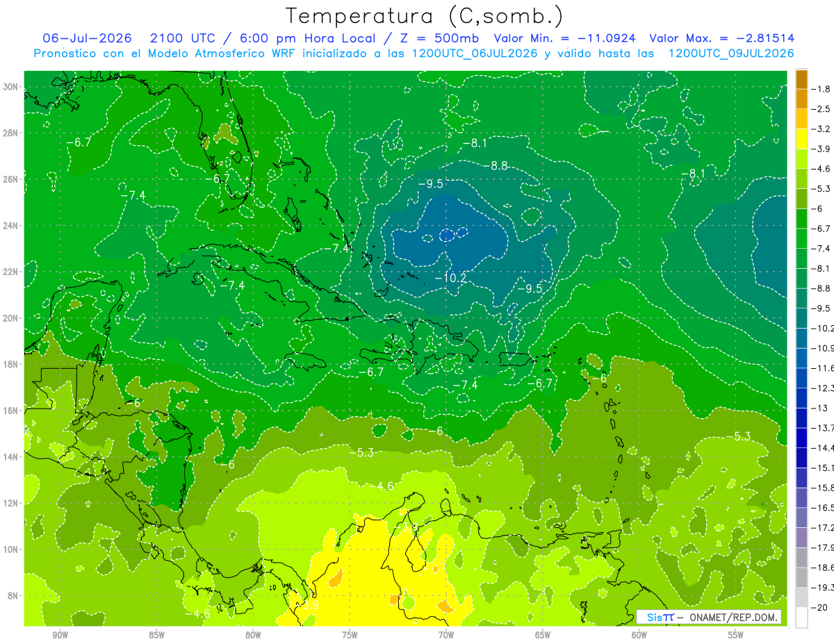Click the '60W' longitude axis label
The image size is (834, 644).
pyautogui.click(x=639, y=635)
